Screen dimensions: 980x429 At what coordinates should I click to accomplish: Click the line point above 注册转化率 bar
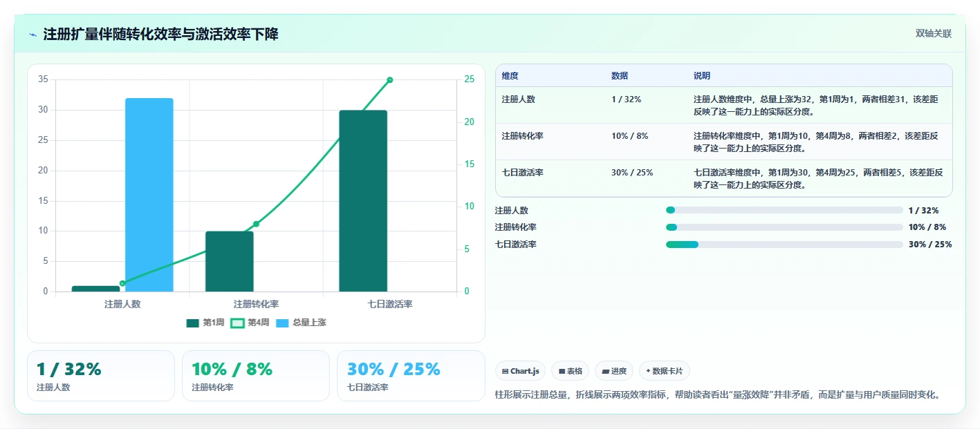(256, 224)
